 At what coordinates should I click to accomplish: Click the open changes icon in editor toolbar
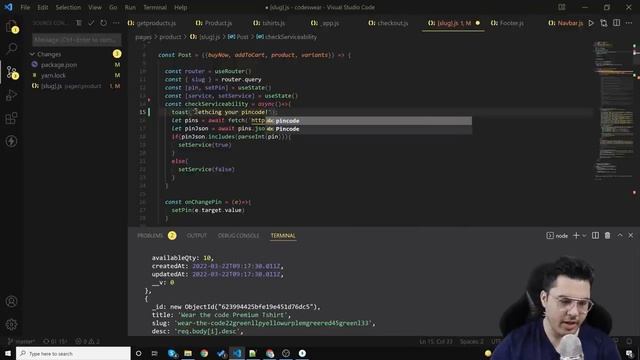coord(604,23)
